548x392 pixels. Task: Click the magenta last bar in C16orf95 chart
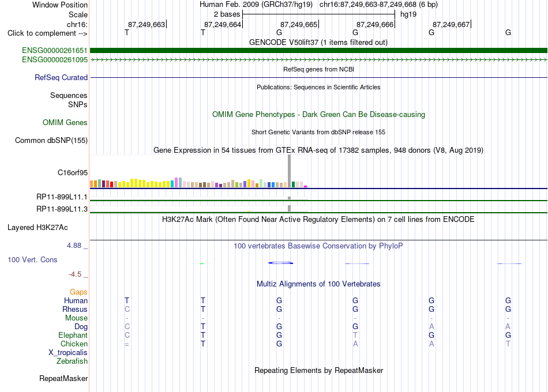tap(306, 187)
